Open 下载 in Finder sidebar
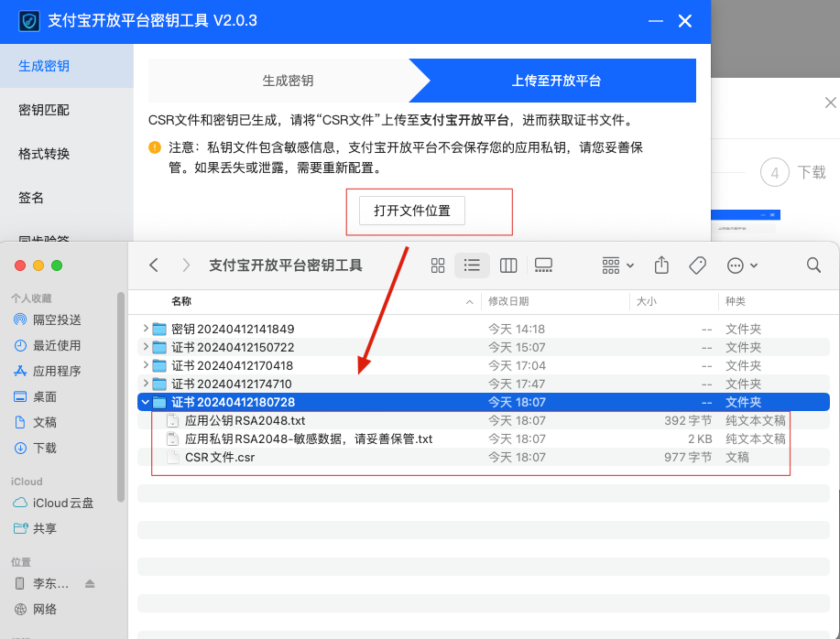 coord(36,449)
